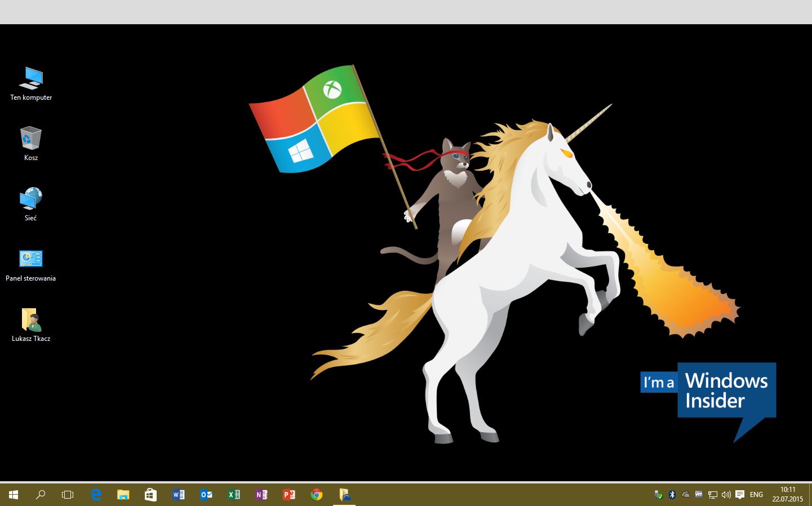This screenshot has width=812, height=506.
Task: Select the Panel sterowania desktop icon
Action: (x=31, y=265)
